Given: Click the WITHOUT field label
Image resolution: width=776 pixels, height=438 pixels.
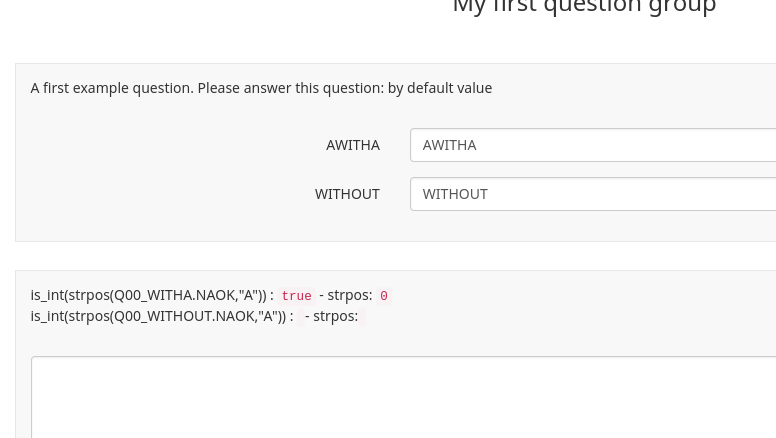Looking at the screenshot, I should click(x=347, y=194).
